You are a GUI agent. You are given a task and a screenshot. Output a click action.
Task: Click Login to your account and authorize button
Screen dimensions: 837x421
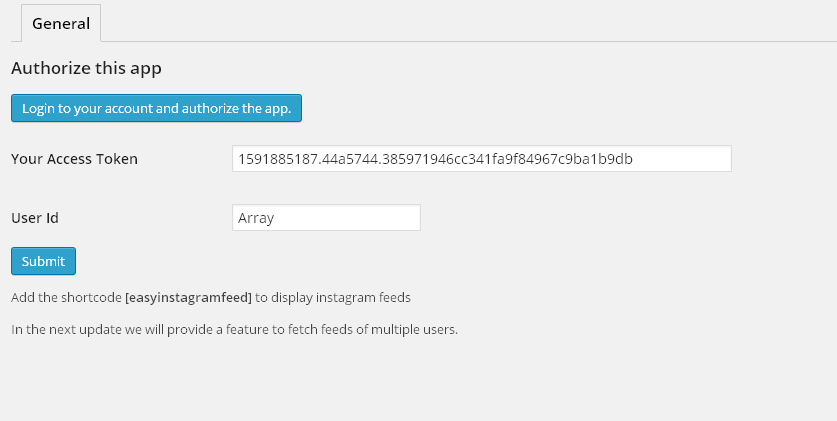click(156, 108)
